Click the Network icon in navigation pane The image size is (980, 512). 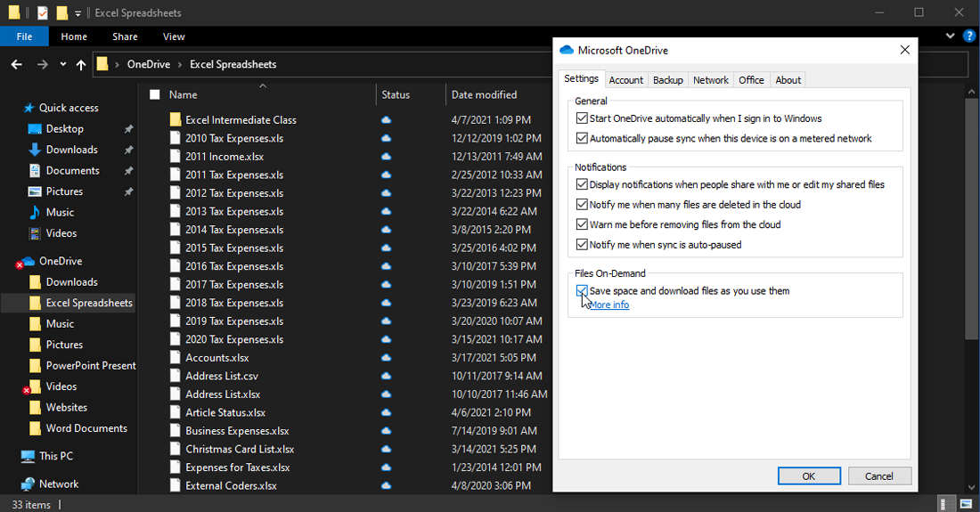point(28,484)
